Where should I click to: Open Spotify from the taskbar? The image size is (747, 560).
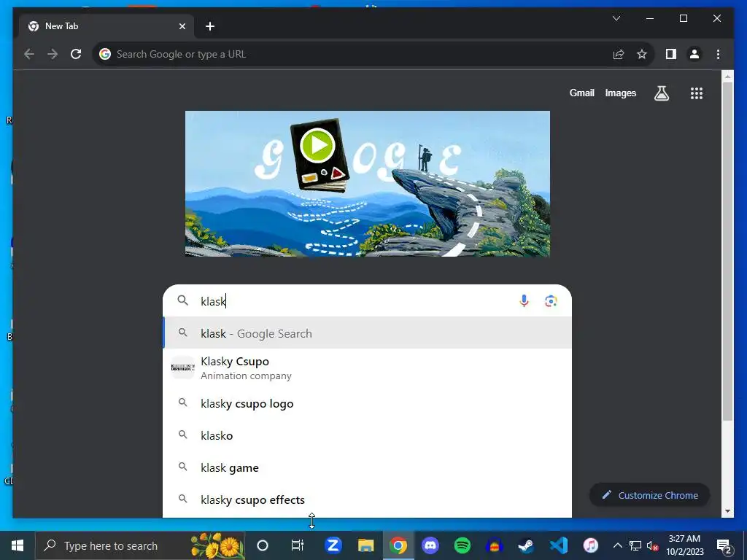point(462,545)
